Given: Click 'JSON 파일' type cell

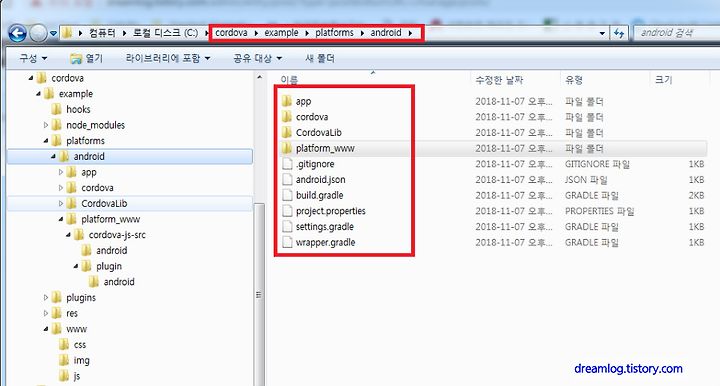Looking at the screenshot, I should [586, 179].
